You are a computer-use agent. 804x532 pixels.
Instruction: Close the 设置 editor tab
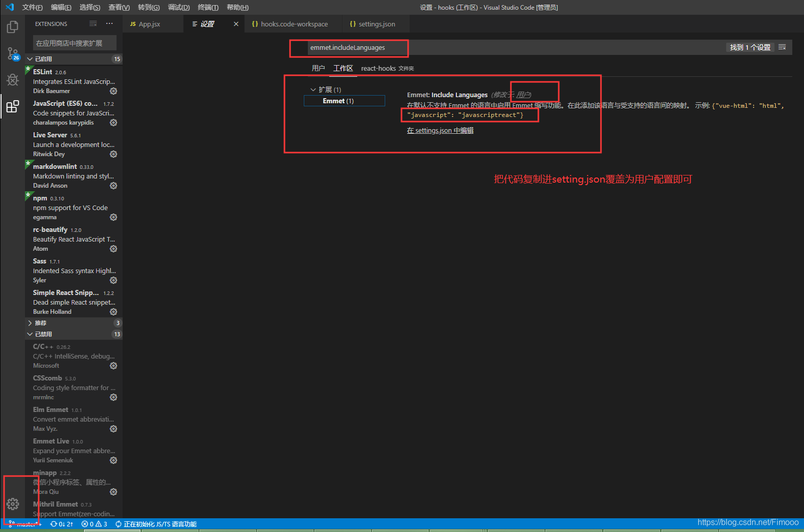pos(236,24)
